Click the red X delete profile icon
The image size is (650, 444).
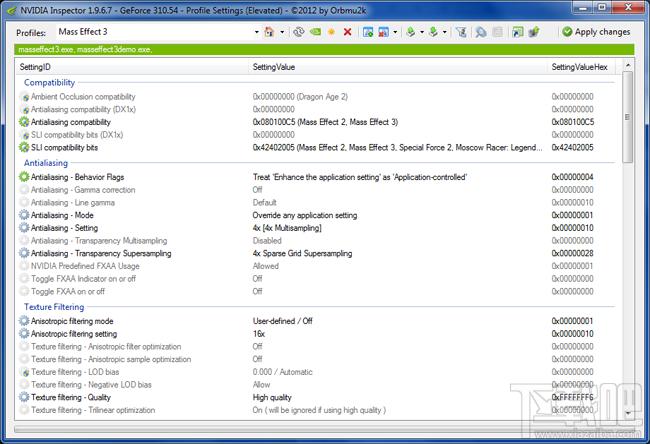(x=347, y=32)
